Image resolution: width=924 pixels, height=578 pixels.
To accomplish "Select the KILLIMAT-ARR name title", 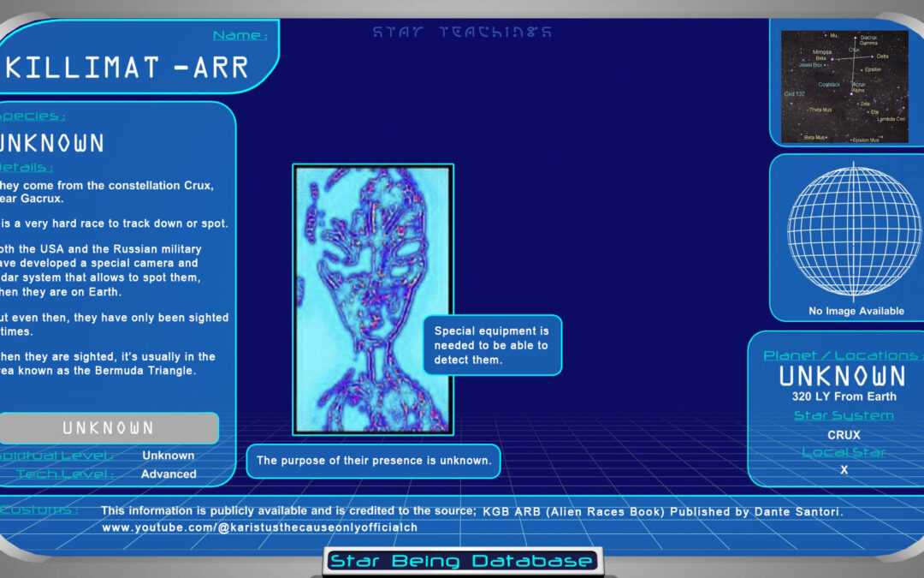I will tap(128, 68).
